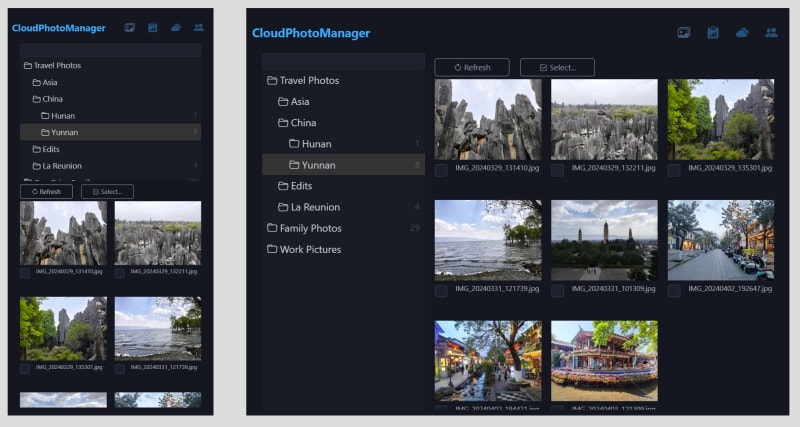800x427 pixels.
Task: Open the Hunan folder in the narrow layout tree
Action: click(110, 116)
